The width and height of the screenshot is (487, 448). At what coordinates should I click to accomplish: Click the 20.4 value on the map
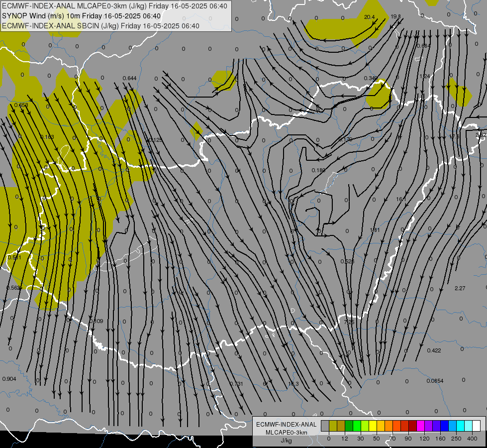point(369,17)
